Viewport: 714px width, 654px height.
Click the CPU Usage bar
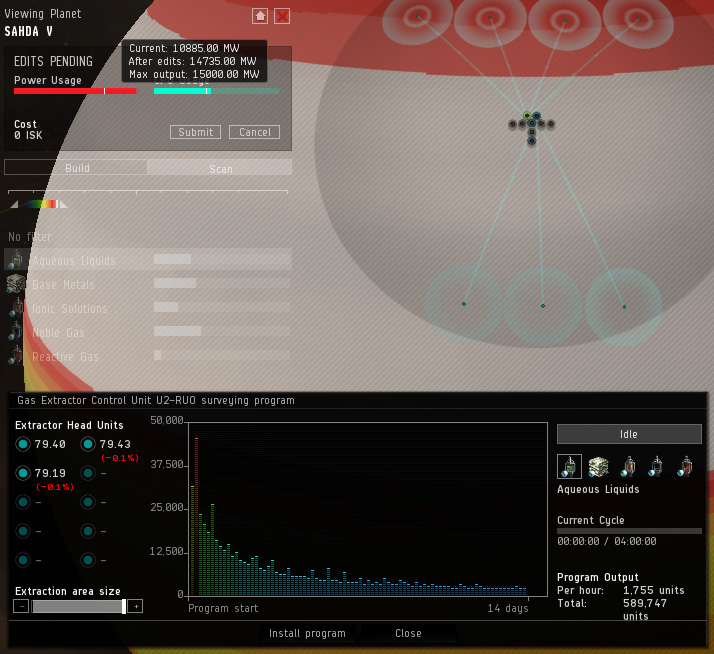[216, 91]
